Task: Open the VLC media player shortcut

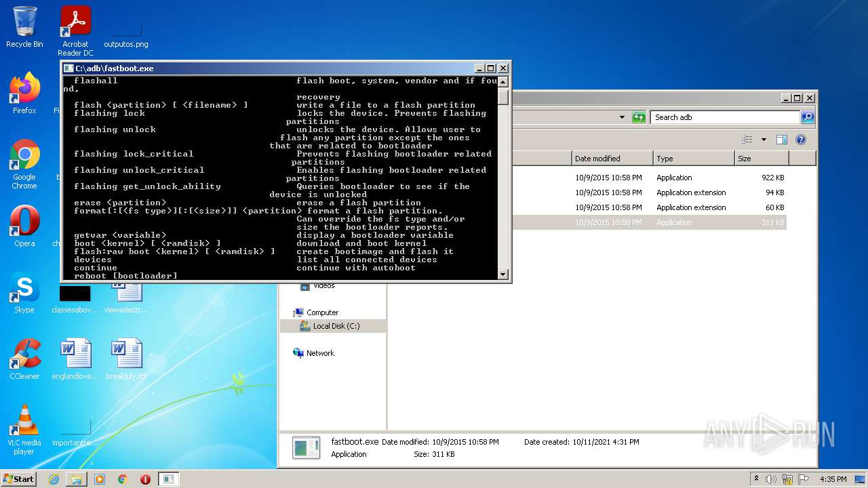Action: [x=24, y=428]
